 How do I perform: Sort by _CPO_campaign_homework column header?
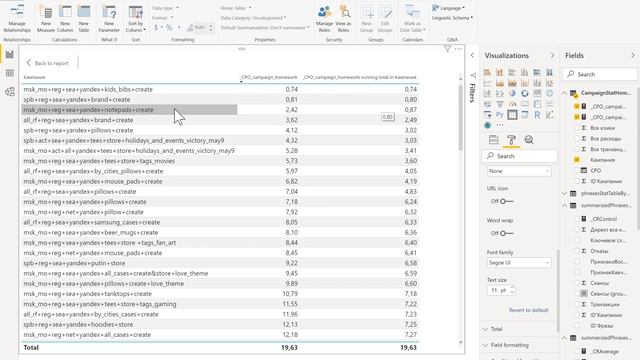pyautogui.click(x=269, y=77)
